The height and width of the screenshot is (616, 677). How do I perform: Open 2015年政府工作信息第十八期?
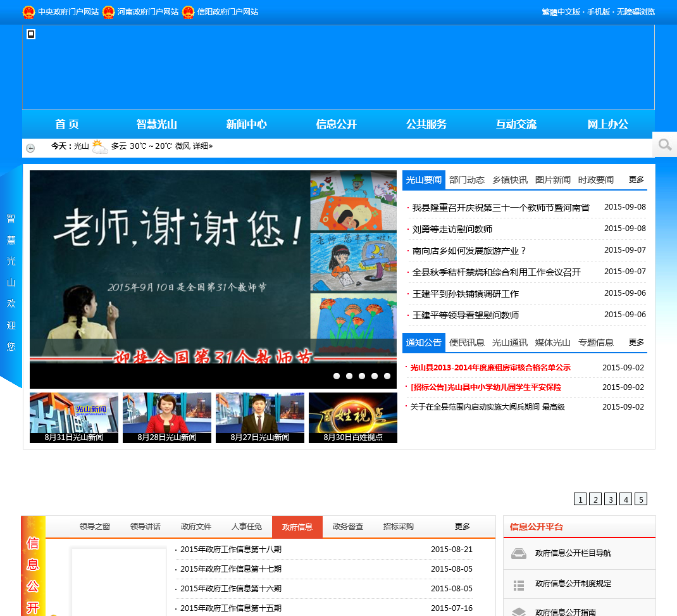point(231,550)
